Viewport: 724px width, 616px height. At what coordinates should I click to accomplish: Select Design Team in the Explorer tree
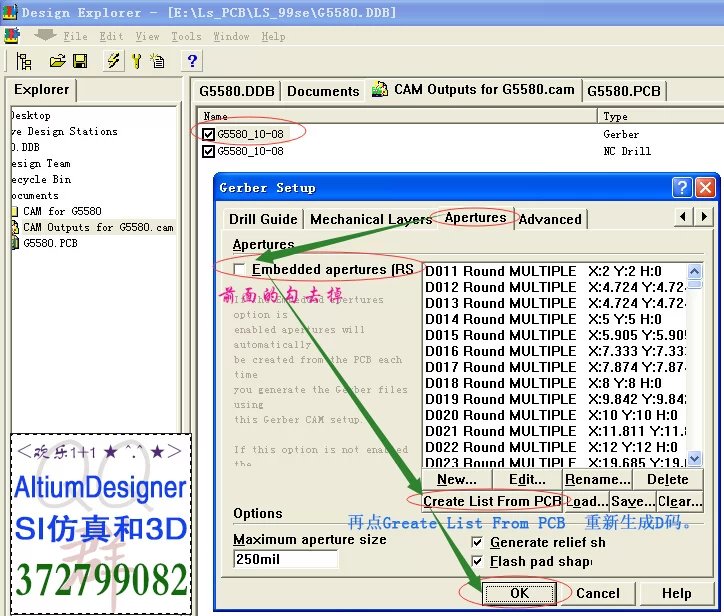[x=41, y=163]
